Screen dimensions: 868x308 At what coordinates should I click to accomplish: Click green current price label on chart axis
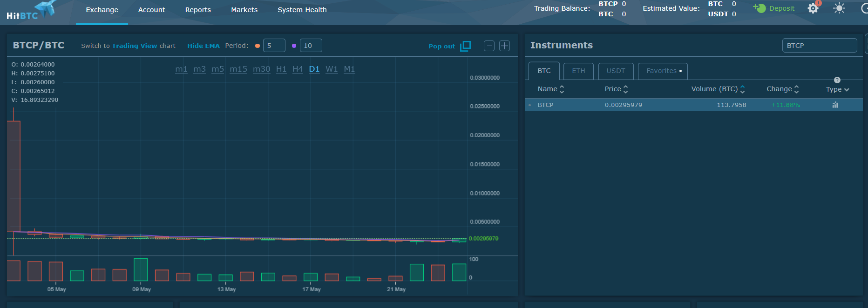pos(483,239)
